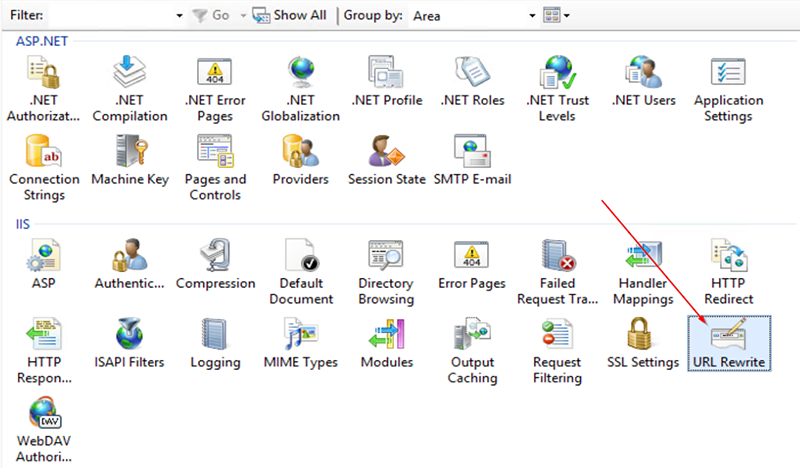The image size is (800, 468).
Task: Open Authentication feature
Action: tap(130, 264)
